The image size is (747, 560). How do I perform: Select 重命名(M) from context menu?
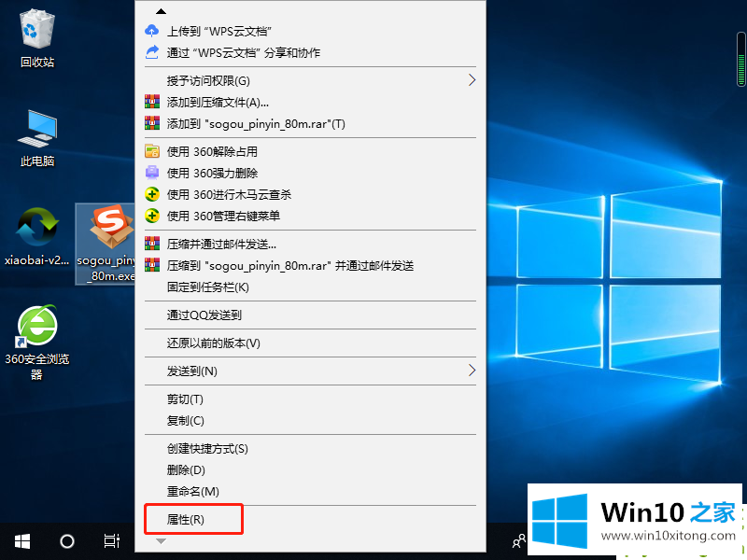click(x=311, y=492)
